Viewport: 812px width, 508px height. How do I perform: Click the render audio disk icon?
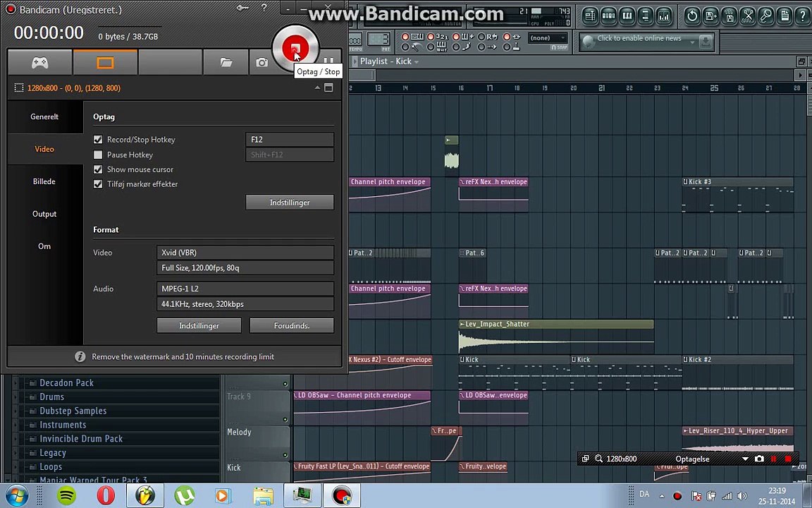click(730, 16)
